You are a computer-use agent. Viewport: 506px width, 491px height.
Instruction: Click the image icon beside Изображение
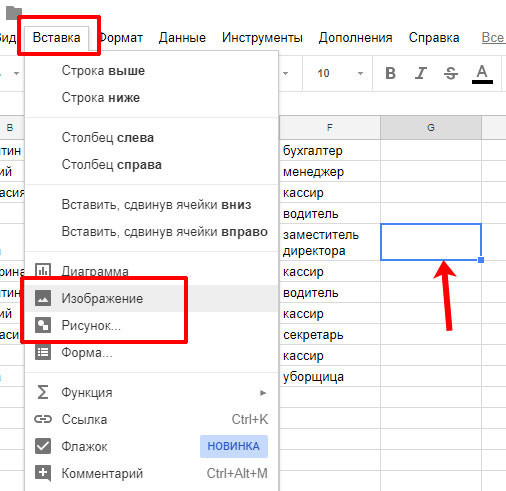[x=43, y=298]
